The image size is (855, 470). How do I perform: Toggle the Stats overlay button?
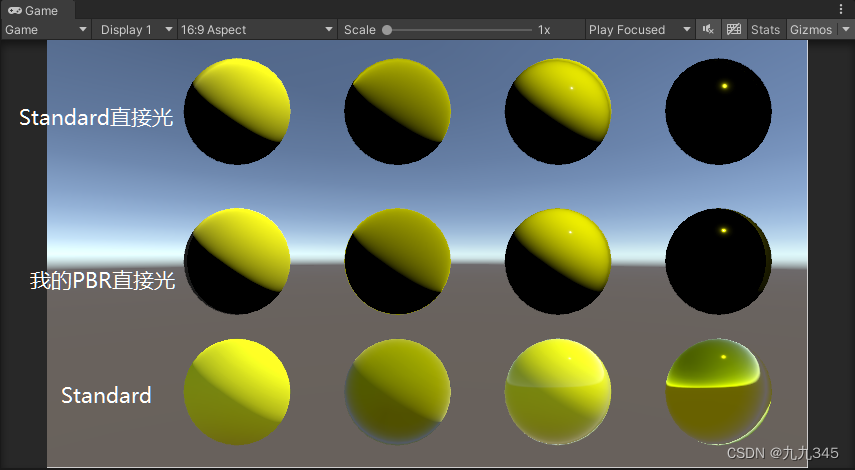click(x=766, y=29)
